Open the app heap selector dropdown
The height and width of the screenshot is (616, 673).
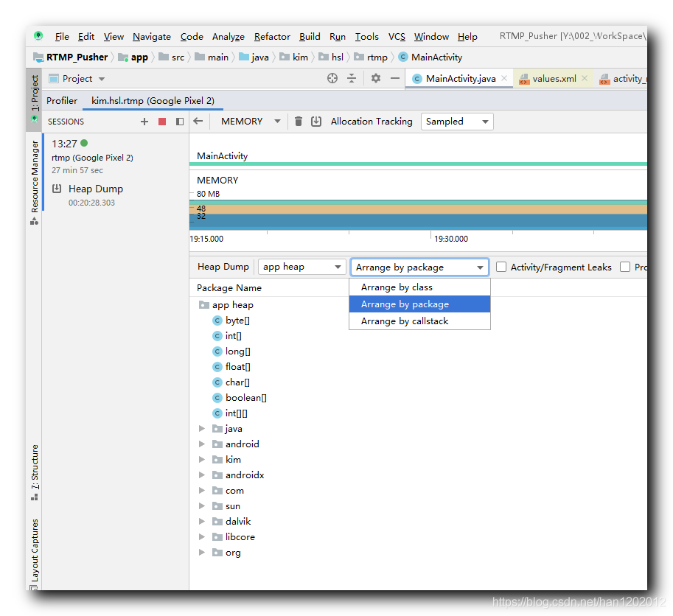click(x=301, y=267)
